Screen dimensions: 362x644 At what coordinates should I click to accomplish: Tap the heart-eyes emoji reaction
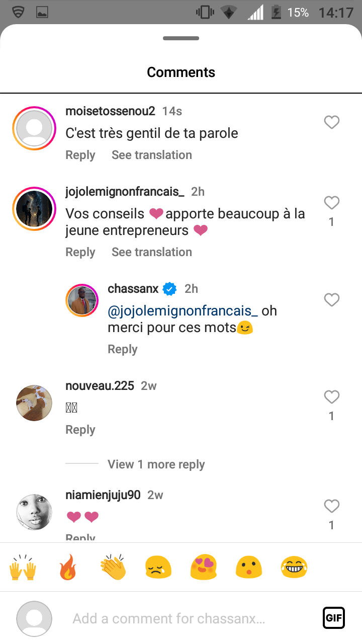(x=204, y=568)
